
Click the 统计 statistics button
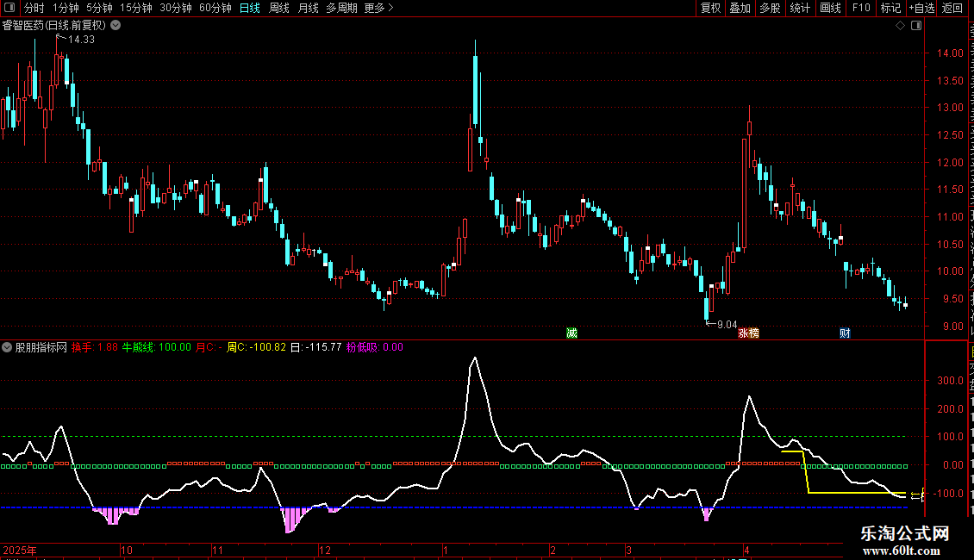(x=799, y=8)
